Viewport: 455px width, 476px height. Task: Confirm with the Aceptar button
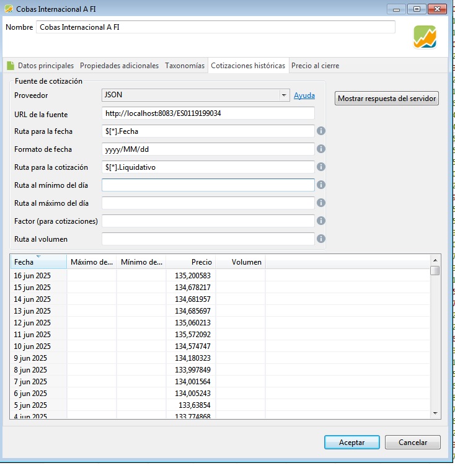tap(352, 443)
